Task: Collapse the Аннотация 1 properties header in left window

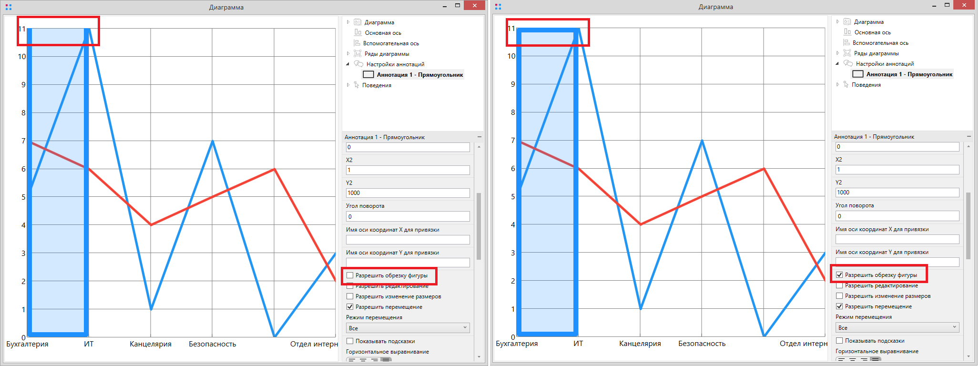Action: click(x=479, y=137)
